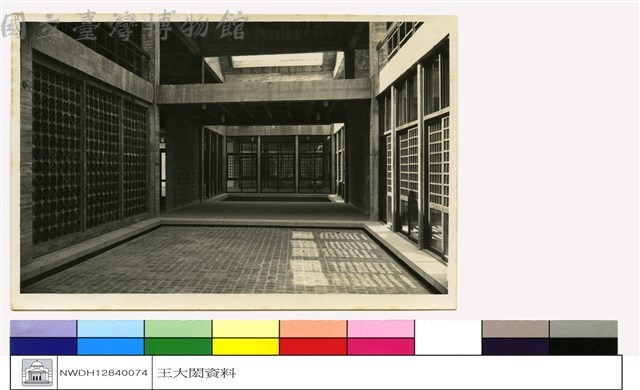Choose the red color swatch
Viewport: 640px width, 390px height.
point(313,346)
